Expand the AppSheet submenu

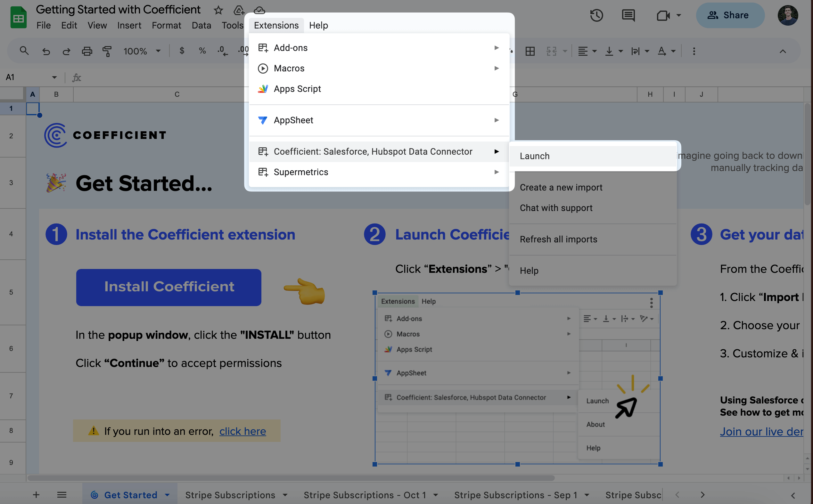pos(379,120)
